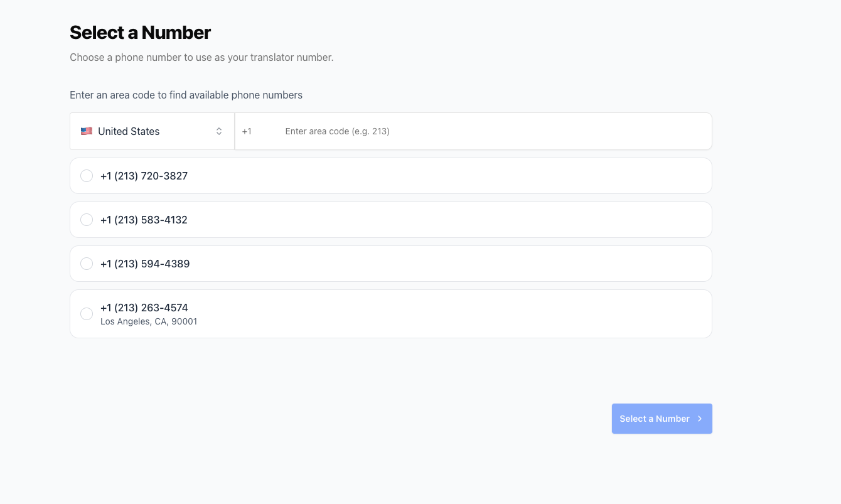This screenshot has width=841, height=504.
Task: Click the +1 (213) 583-4132 number text
Action: click(144, 220)
